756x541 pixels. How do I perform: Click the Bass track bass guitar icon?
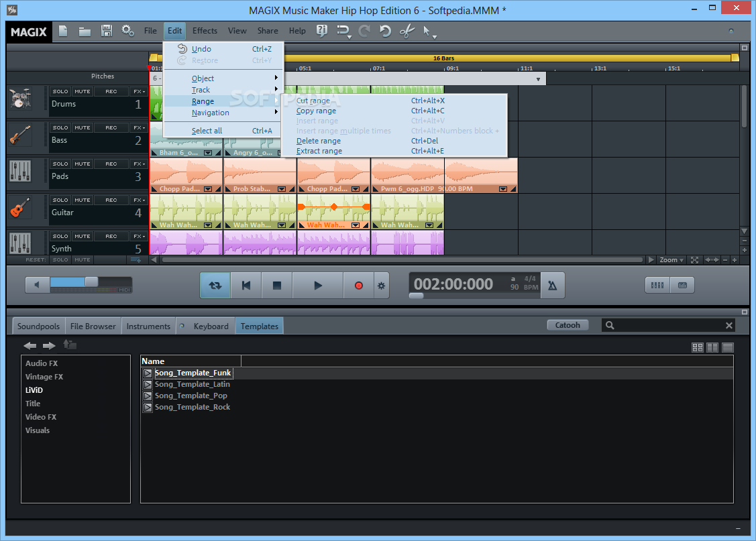pos(20,135)
